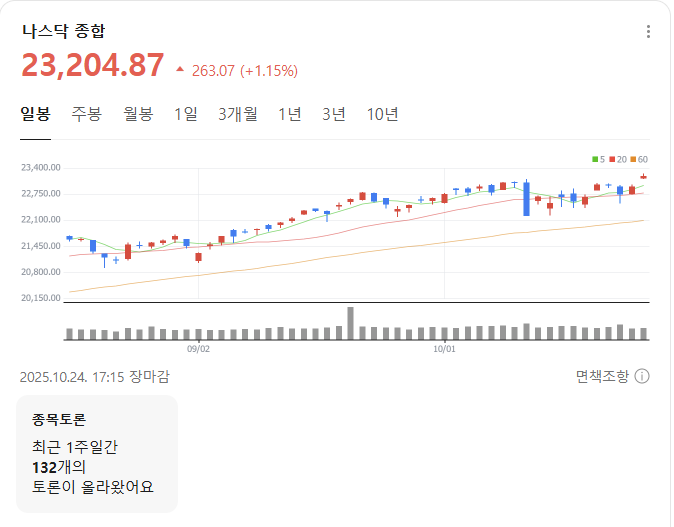Click the 09/02 date axis label
The image size is (674, 527).
pyautogui.click(x=198, y=349)
